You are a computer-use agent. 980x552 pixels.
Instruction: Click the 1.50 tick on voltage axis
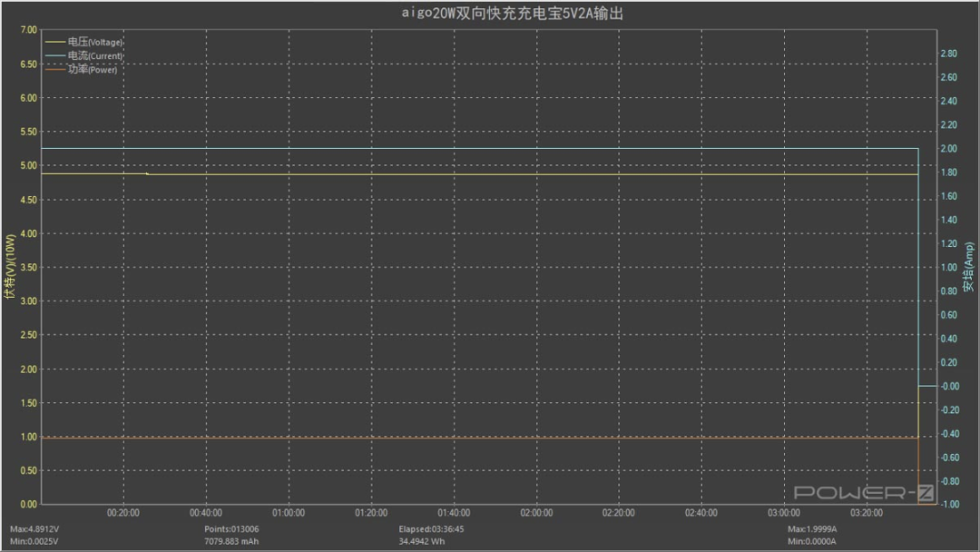click(x=29, y=402)
